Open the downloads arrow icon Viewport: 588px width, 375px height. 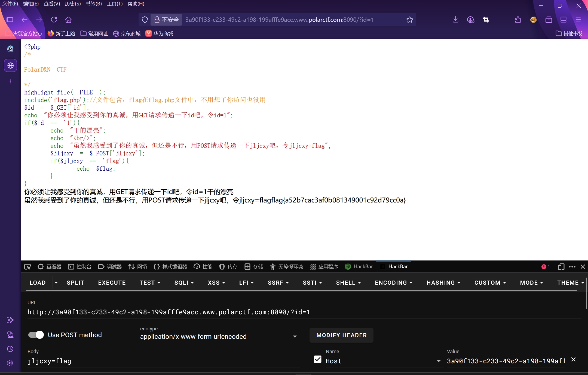[x=455, y=20]
